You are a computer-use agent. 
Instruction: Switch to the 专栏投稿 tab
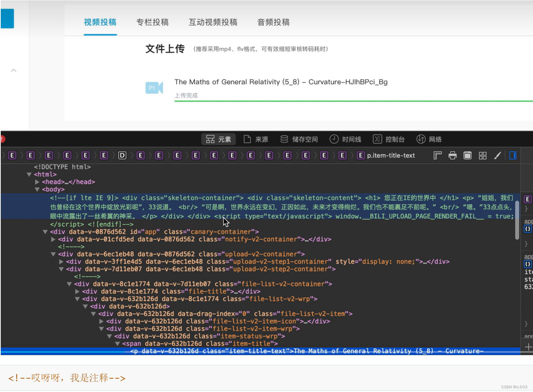(x=152, y=22)
